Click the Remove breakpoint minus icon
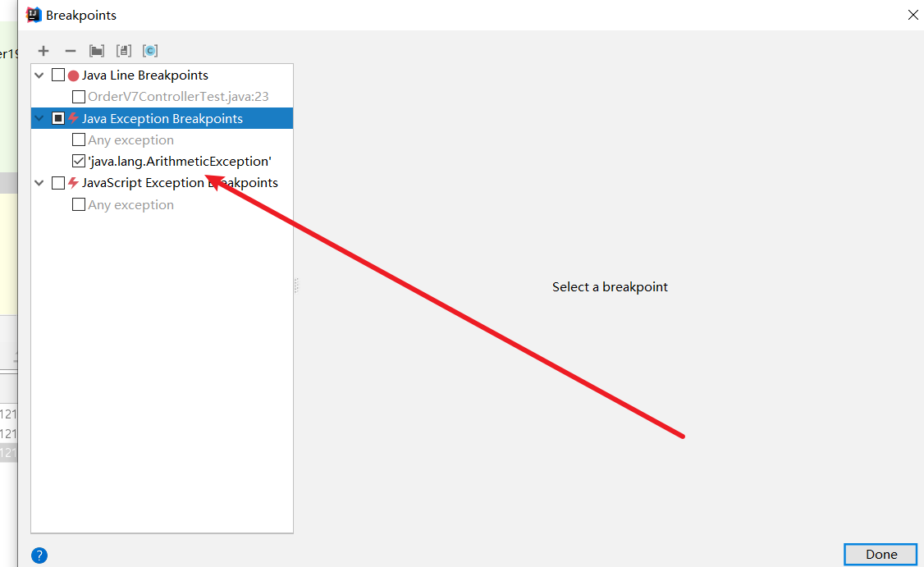924x567 pixels. point(70,51)
